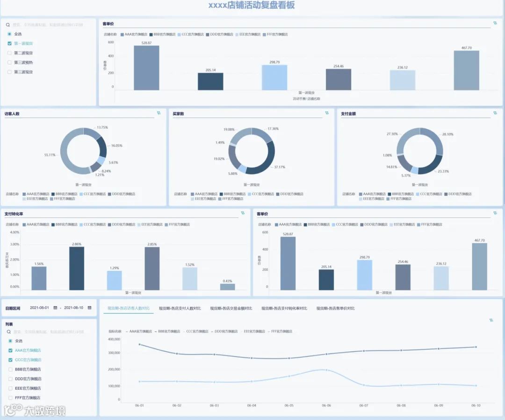Uncheck the CCC官方旗舰店 checkbox

point(10,360)
